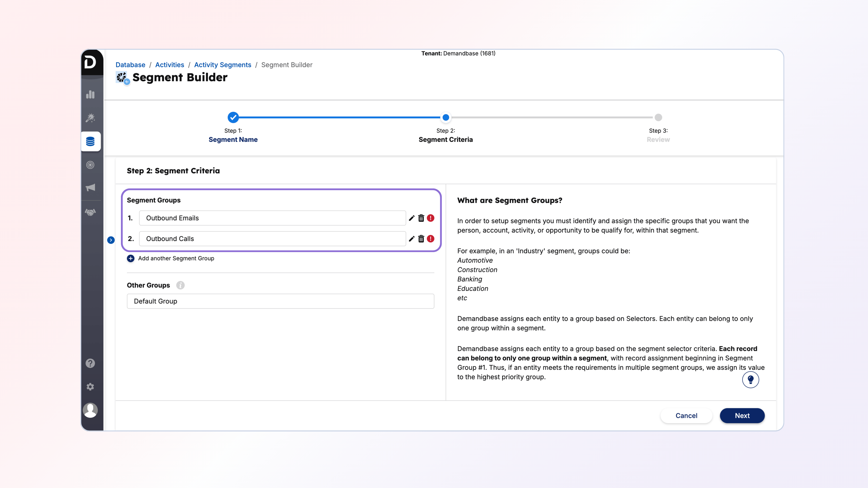Click the analytics bar chart sidebar icon
The image size is (868, 488).
[90, 94]
